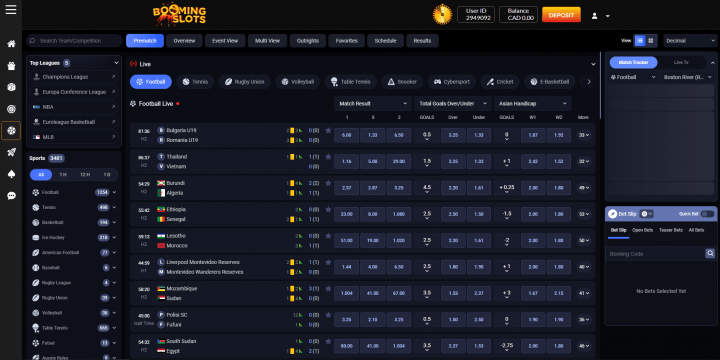Open the Europa Conference League link
This screenshot has width=720, height=360.
(x=74, y=92)
